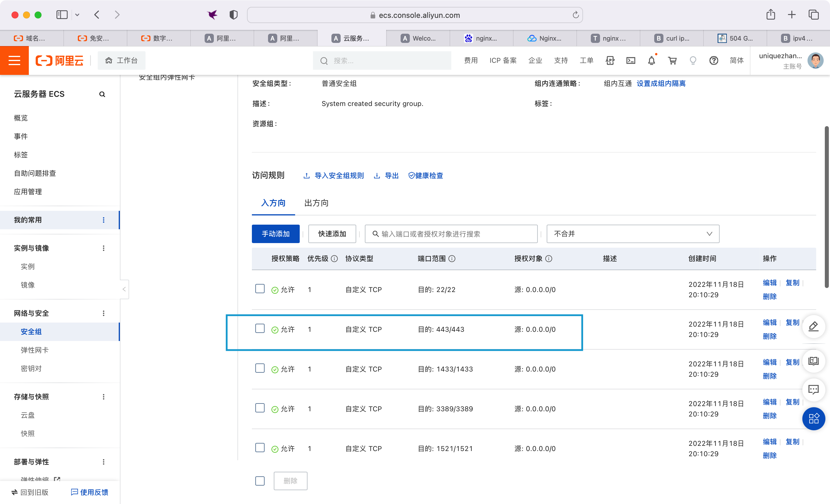The image size is (830, 504).
Task: Open the shopping cart
Action: pyautogui.click(x=672, y=60)
